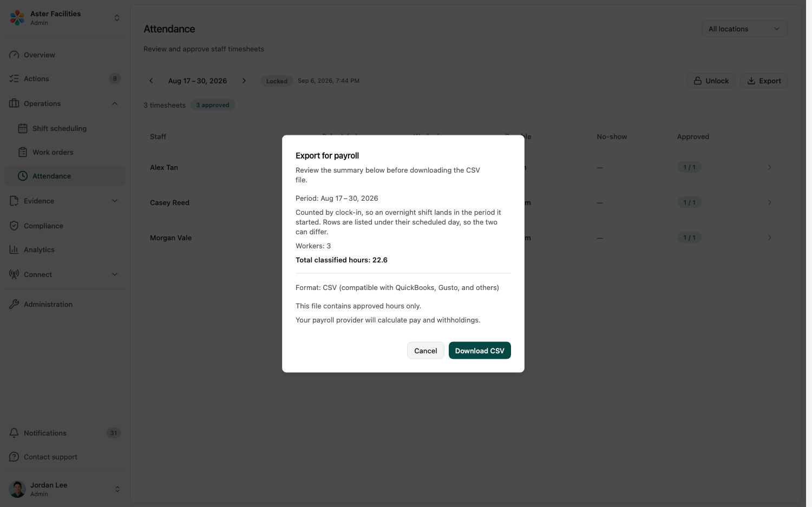The width and height of the screenshot is (812, 507).
Task: Open Morgan Vale's timesheet row chevron
Action: [x=769, y=238]
